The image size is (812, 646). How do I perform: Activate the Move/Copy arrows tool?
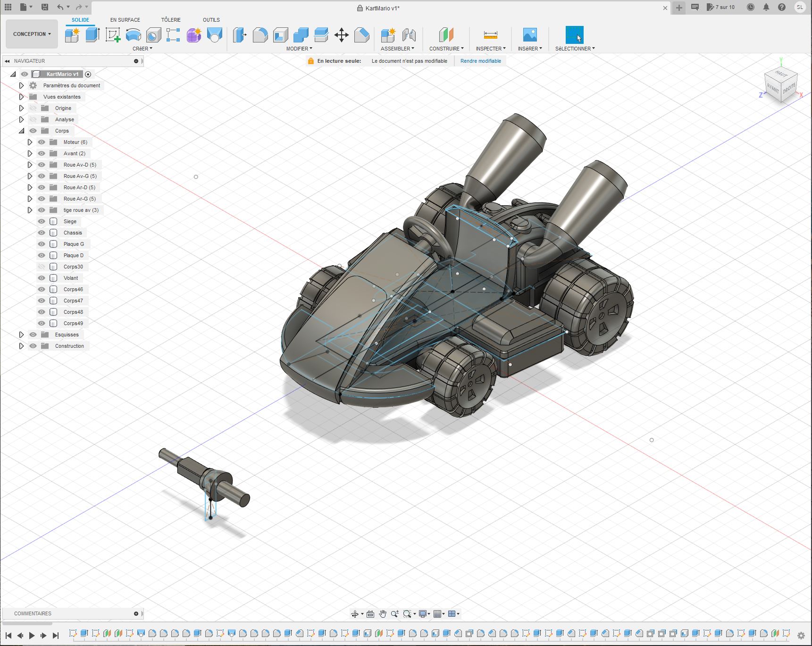coord(341,35)
